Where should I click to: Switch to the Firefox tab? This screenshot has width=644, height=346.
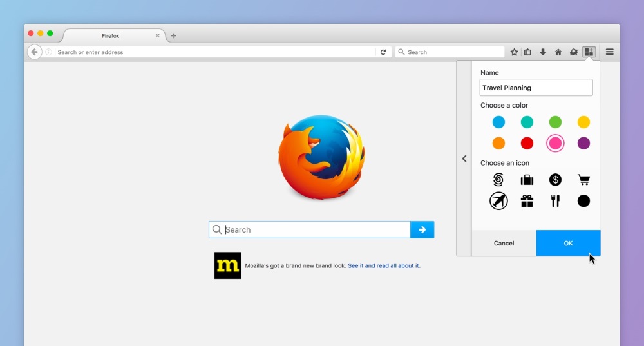click(111, 36)
